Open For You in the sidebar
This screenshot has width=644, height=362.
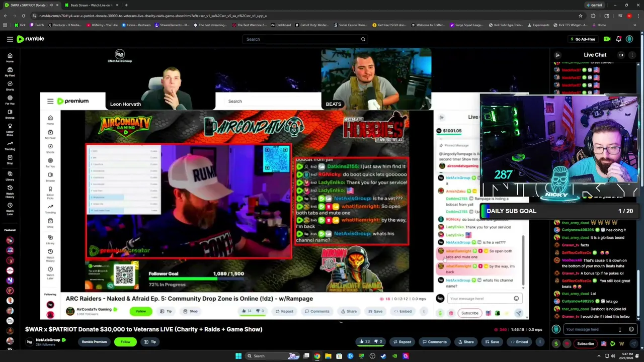point(10,100)
